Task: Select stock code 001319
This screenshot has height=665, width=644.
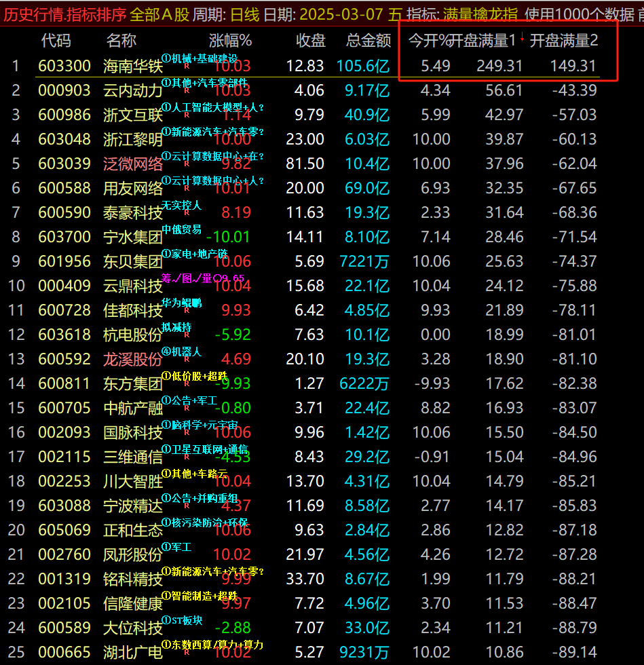Action: click(64, 579)
